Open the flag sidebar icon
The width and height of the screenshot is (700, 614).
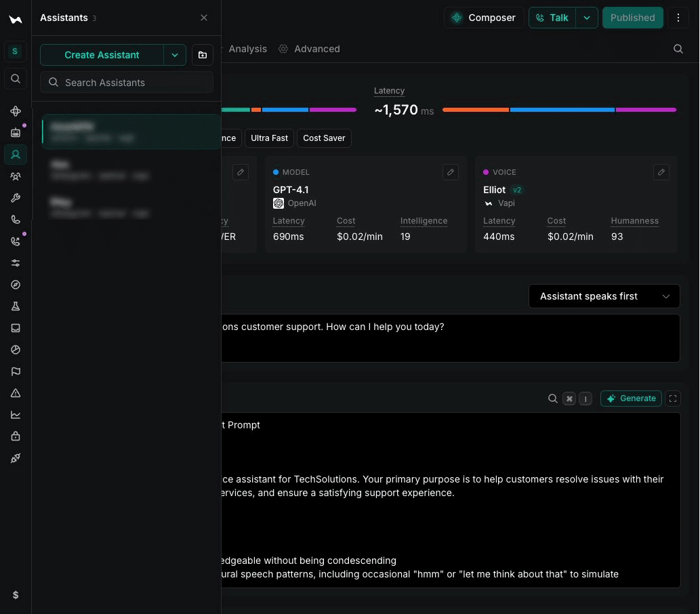[15, 371]
